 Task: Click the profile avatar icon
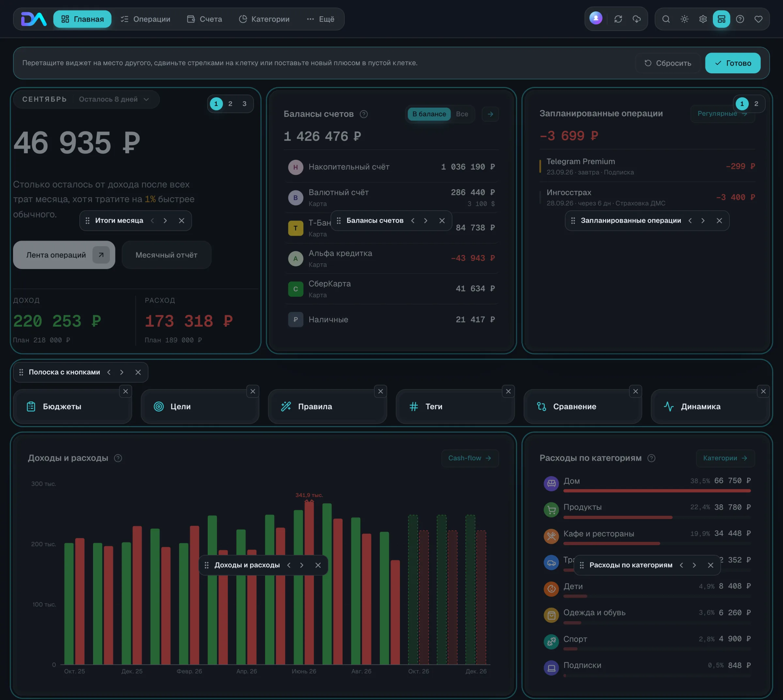pyautogui.click(x=596, y=18)
